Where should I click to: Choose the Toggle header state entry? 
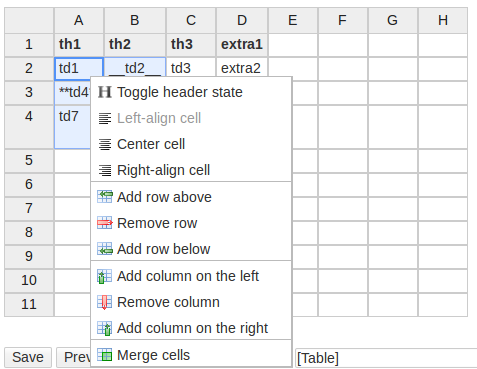click(x=191, y=92)
